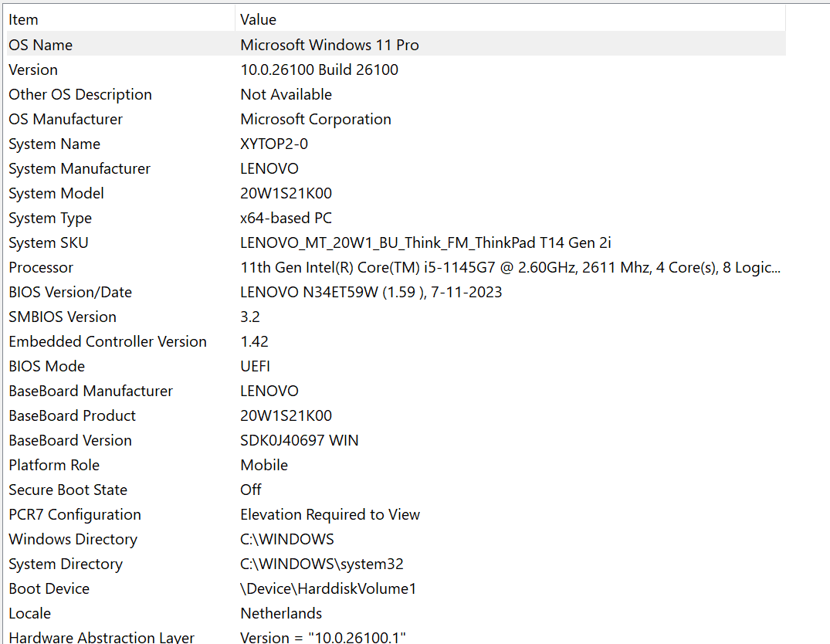Image resolution: width=830 pixels, height=644 pixels.
Task: Select the PCR7 Configuration label
Action: pos(75,515)
